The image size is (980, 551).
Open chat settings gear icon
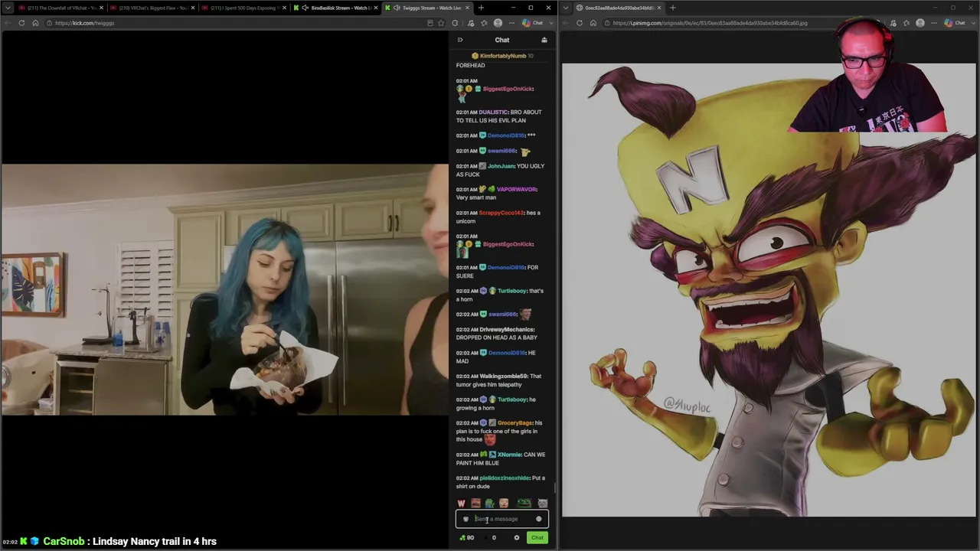516,537
